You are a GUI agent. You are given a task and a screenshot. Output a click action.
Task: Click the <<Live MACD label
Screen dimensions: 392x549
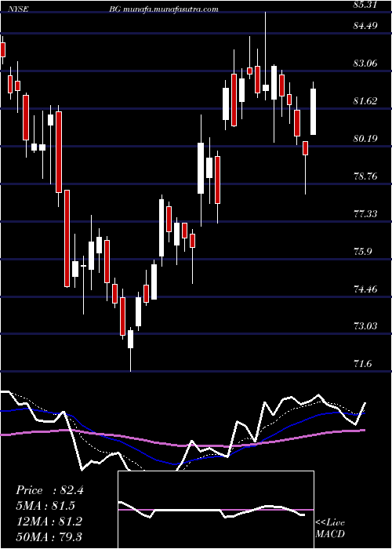click(330, 529)
